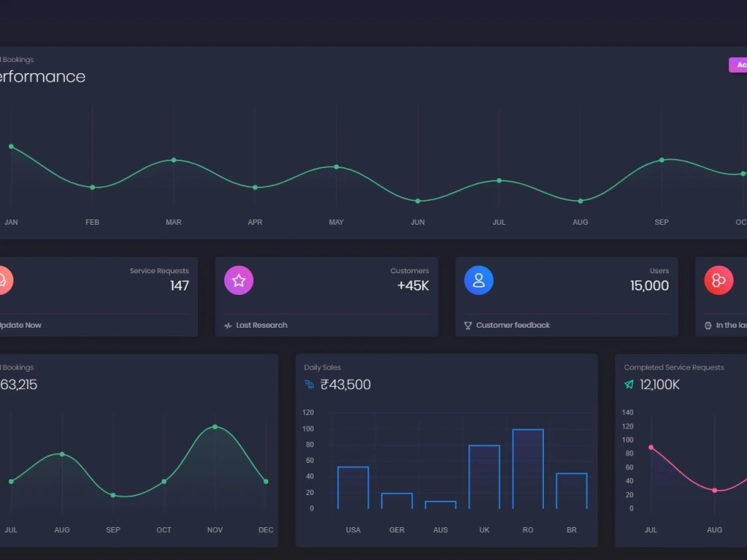Select the FEB data point on Performance chart

coord(93,187)
